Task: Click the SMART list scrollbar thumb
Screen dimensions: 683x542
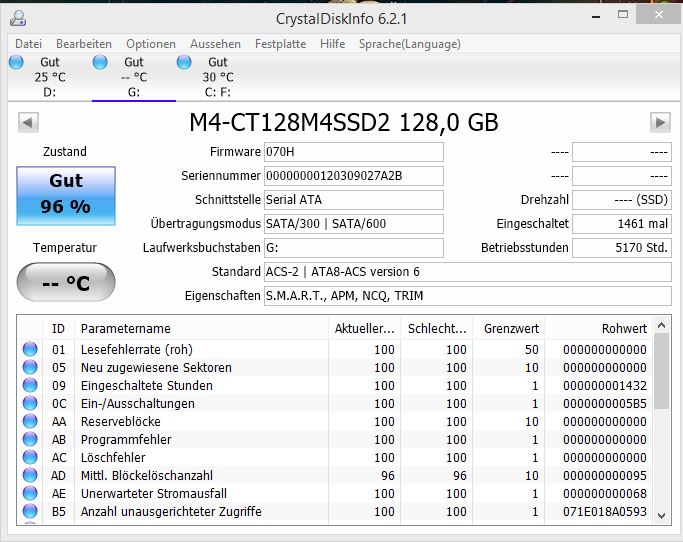Action: (x=661, y=371)
